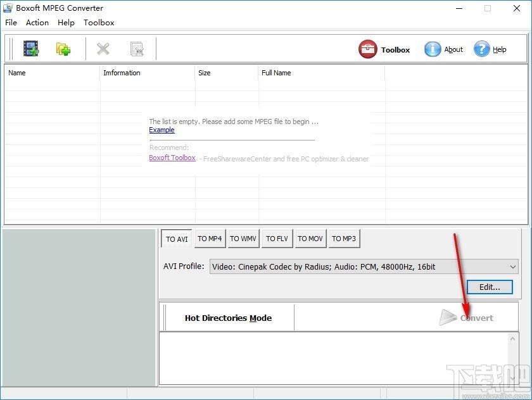Click the Remove selected file X icon

click(103, 49)
